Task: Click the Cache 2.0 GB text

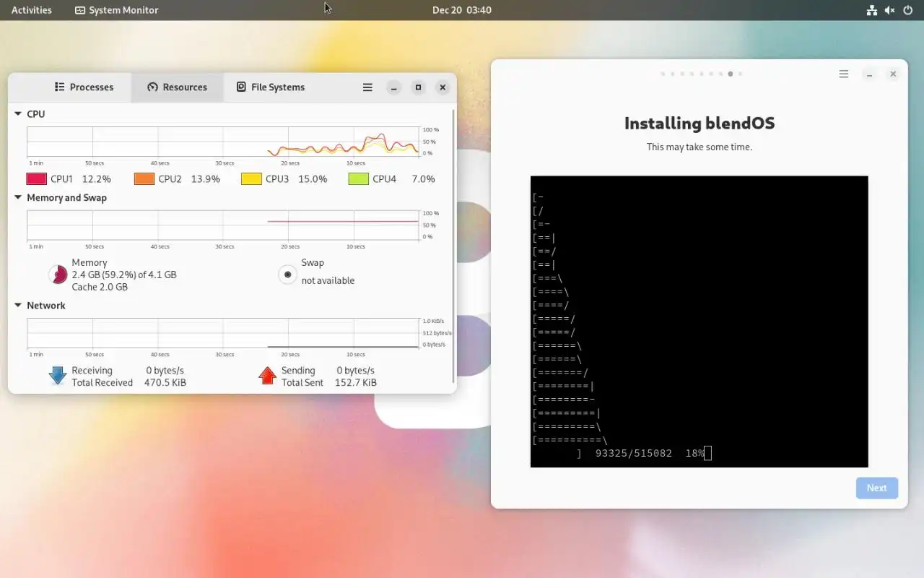Action: 100,287
